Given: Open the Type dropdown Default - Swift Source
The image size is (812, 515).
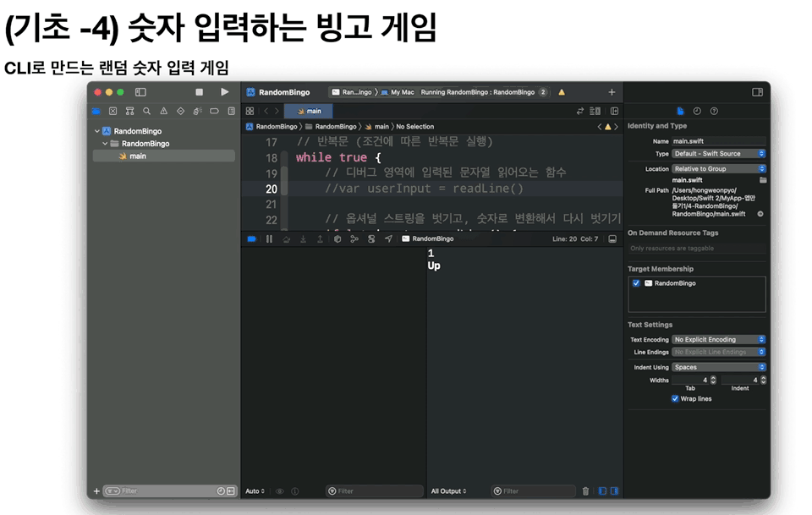Looking at the screenshot, I should click(718, 153).
